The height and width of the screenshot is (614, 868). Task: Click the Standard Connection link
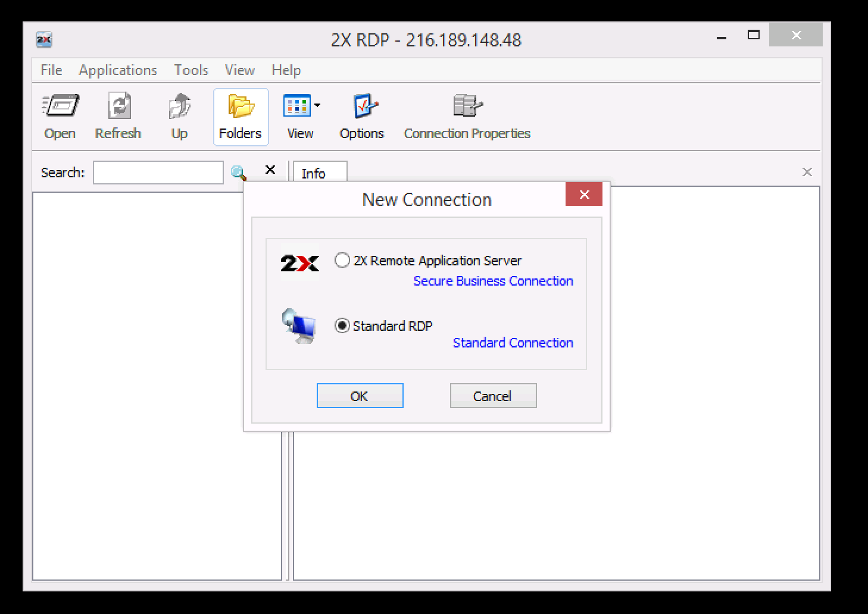click(x=512, y=343)
